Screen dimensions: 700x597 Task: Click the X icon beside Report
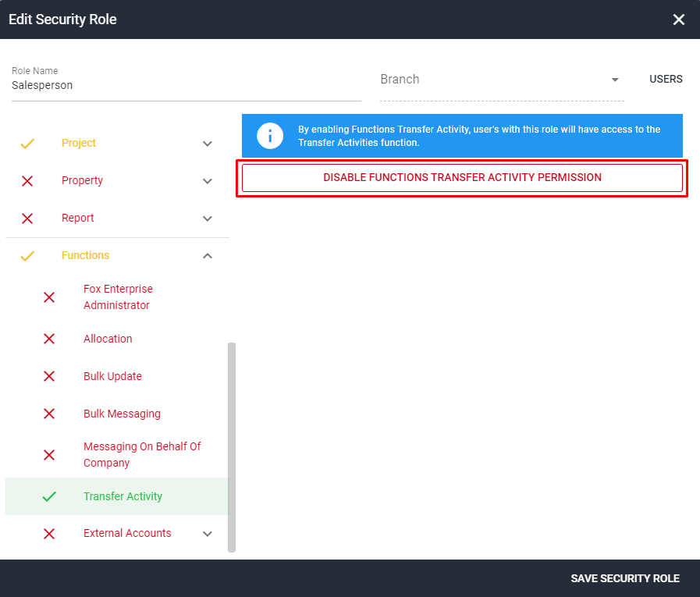pos(27,219)
